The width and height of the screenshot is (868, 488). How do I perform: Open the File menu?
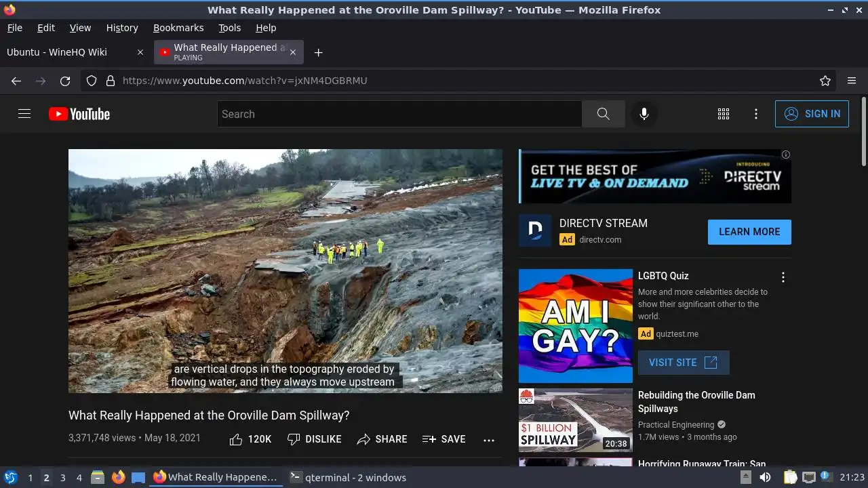(14, 28)
